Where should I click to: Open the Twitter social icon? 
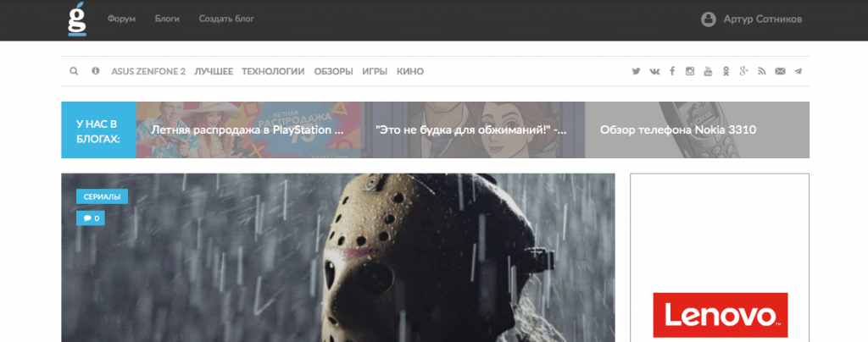(x=637, y=71)
